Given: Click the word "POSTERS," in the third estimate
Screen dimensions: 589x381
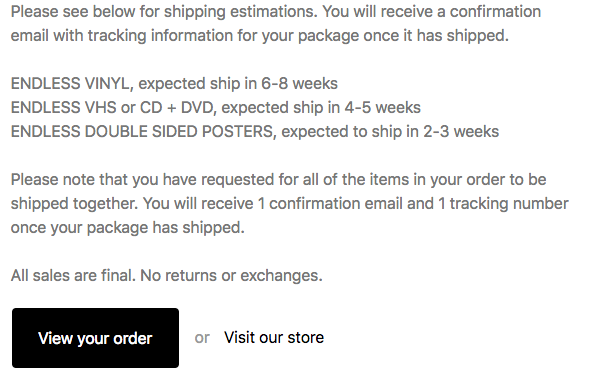Looking at the screenshot, I should (239, 132).
